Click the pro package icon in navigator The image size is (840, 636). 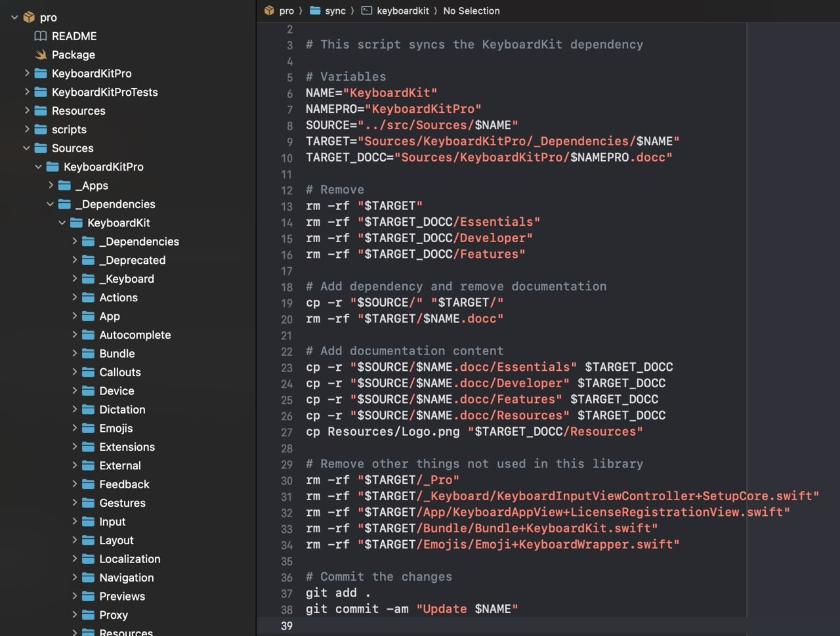[29, 18]
